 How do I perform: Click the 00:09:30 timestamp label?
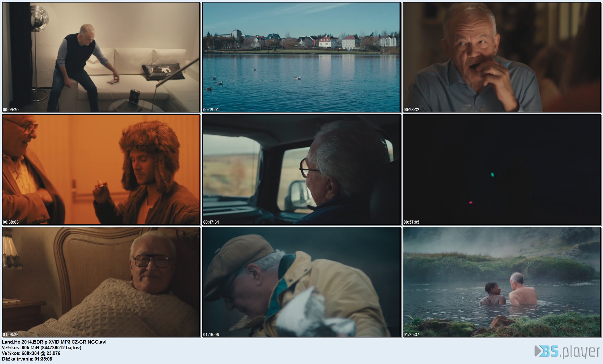click(x=11, y=110)
